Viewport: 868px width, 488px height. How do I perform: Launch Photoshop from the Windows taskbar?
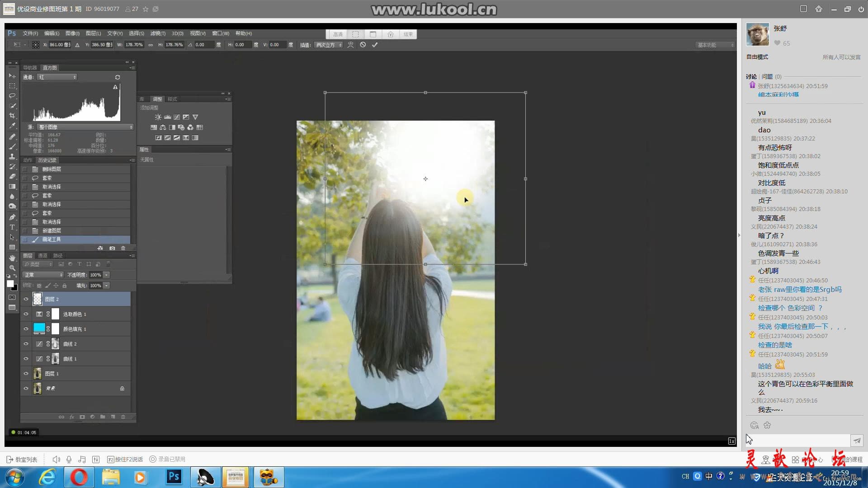coord(174,477)
